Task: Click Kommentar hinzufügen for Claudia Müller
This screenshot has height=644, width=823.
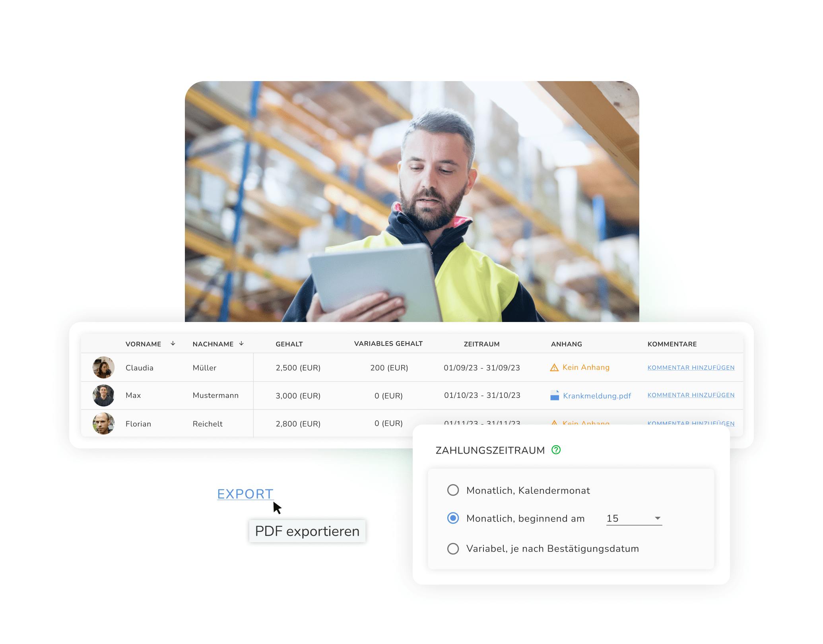Action: pyautogui.click(x=691, y=368)
